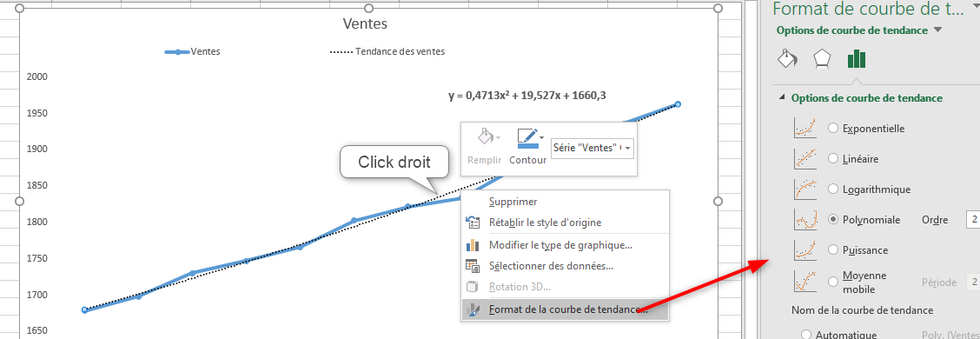Viewport: 980px width, 339px height.
Task: Click the Format de la courbe icon
Action: point(473,309)
